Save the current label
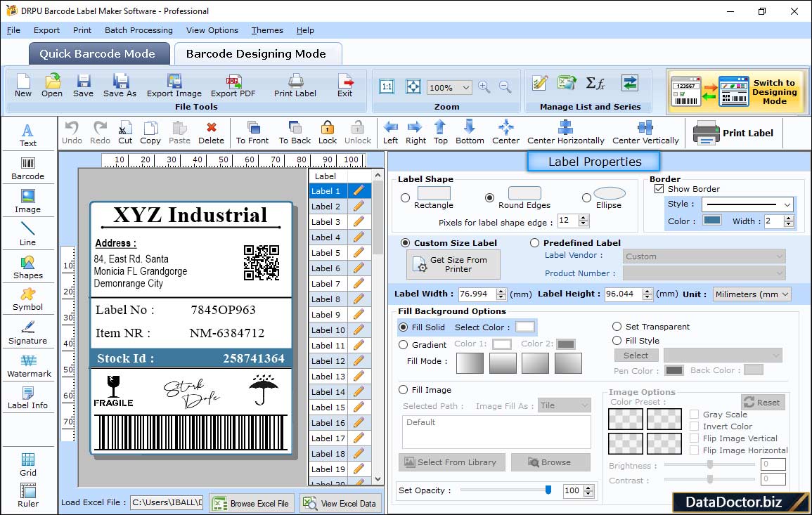Screen dimensions: 812x515 [84, 86]
